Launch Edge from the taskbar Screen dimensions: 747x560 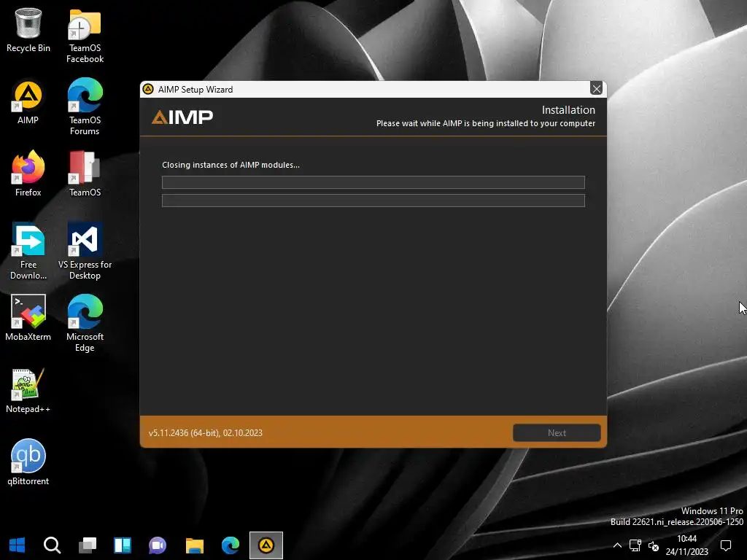click(x=231, y=545)
